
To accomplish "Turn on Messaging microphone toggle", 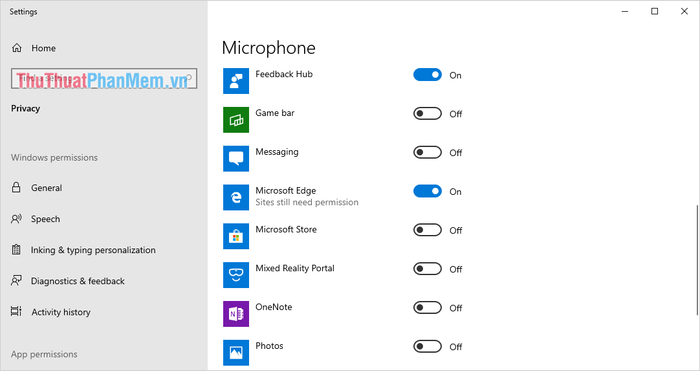I will tap(427, 153).
